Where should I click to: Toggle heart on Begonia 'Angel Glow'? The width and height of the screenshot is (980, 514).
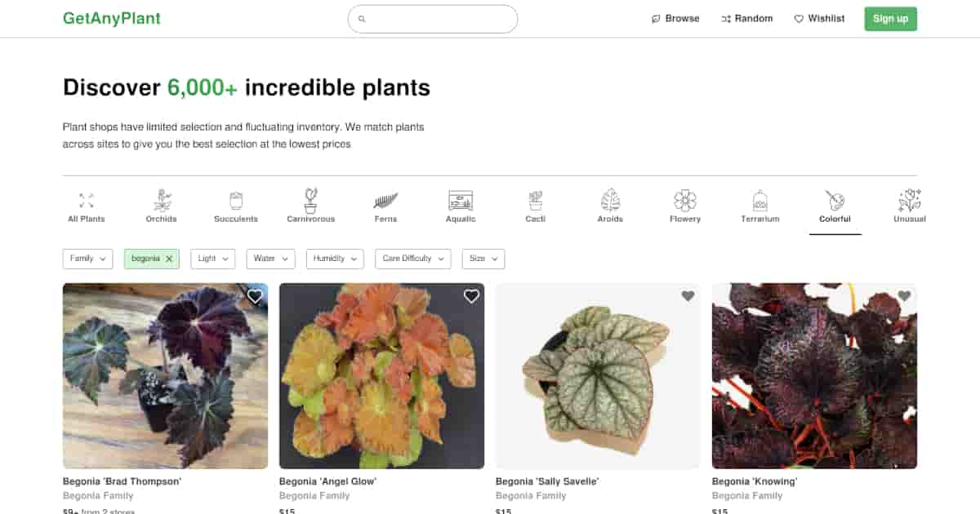click(471, 297)
